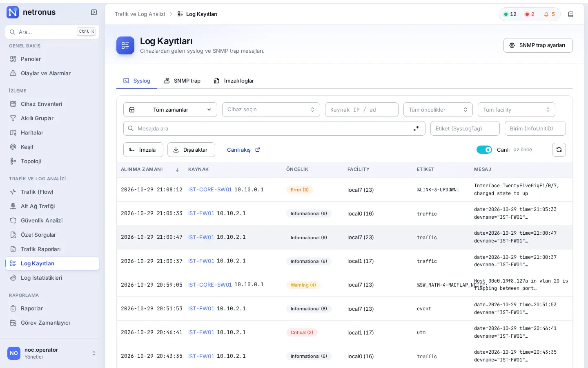Image resolution: width=588 pixels, height=368 pixels.
Task: Open the Tüm facility dropdown
Action: pyautogui.click(x=517, y=110)
